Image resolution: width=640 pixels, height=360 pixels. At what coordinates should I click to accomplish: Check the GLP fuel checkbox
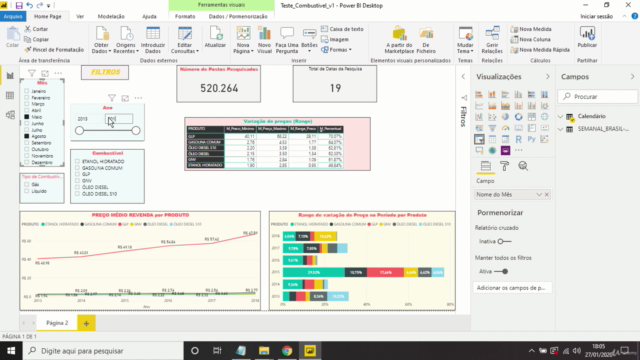[77, 174]
